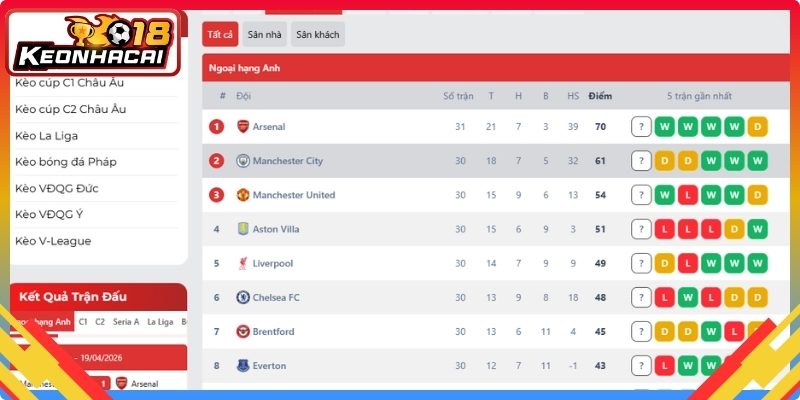Click Manchester United's red L result badge
The width and height of the screenshot is (800, 400).
point(688,195)
